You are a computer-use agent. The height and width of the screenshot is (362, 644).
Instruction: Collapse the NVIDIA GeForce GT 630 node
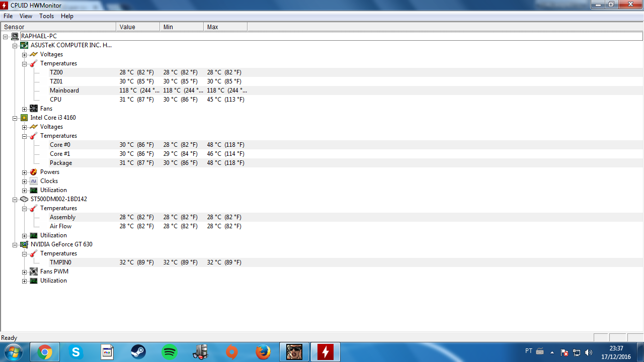click(x=15, y=244)
